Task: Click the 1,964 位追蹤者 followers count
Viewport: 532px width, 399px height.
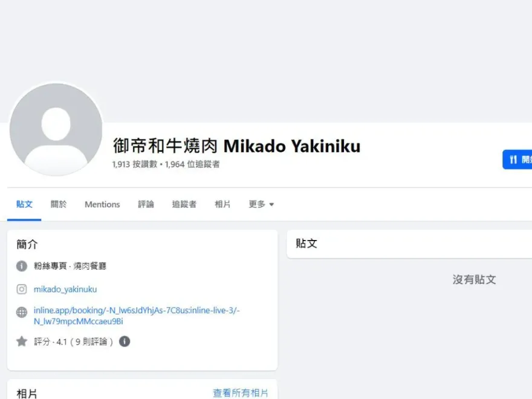Action: [192, 164]
